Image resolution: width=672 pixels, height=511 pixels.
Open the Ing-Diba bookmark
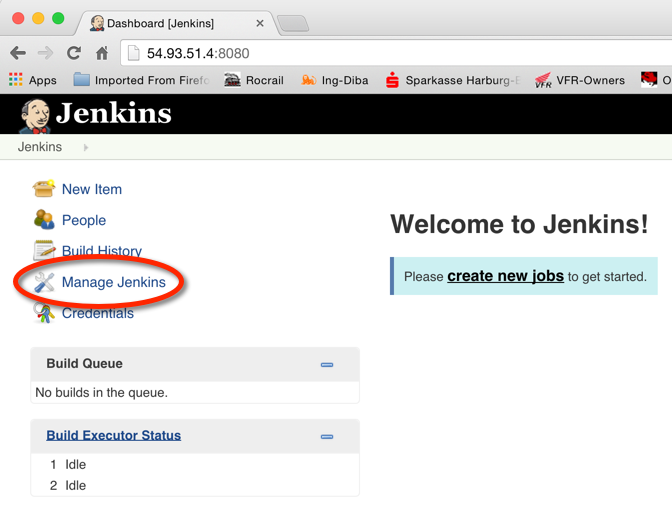tap(335, 80)
